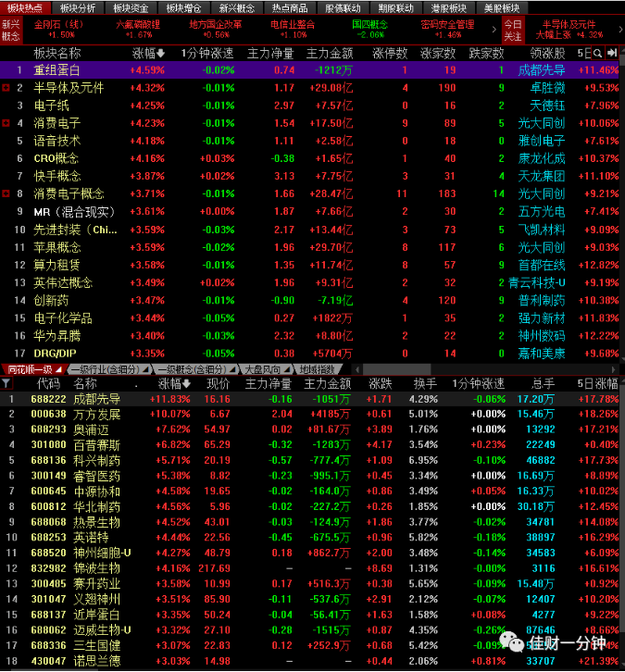625x672 pixels.
Task: Select the MR（混合现实） sector row
Action: 309,212
